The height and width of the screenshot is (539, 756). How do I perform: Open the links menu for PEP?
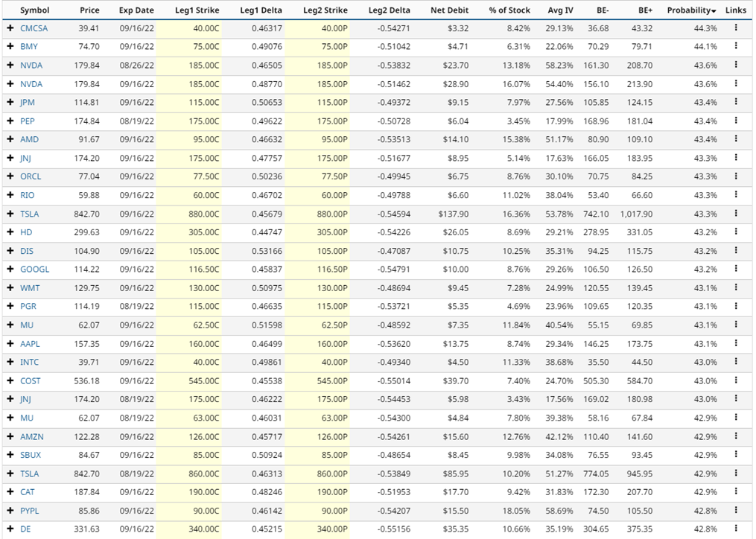pos(736,121)
